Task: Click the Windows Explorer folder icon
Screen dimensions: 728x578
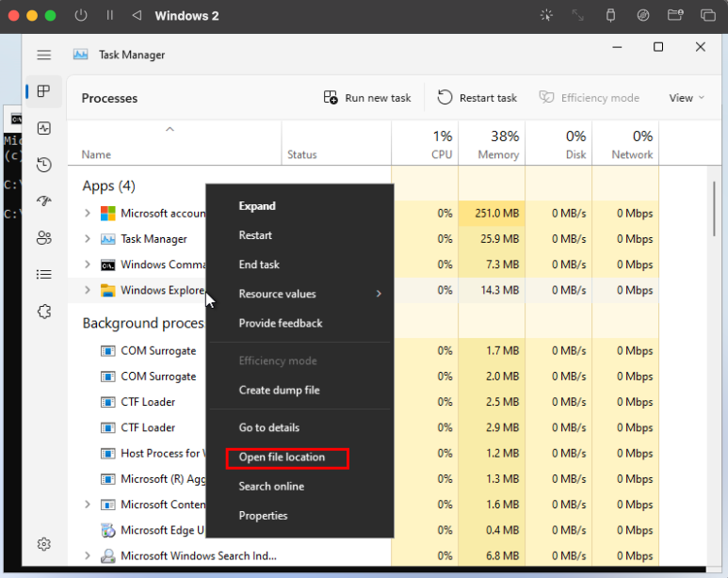Action: pos(107,290)
